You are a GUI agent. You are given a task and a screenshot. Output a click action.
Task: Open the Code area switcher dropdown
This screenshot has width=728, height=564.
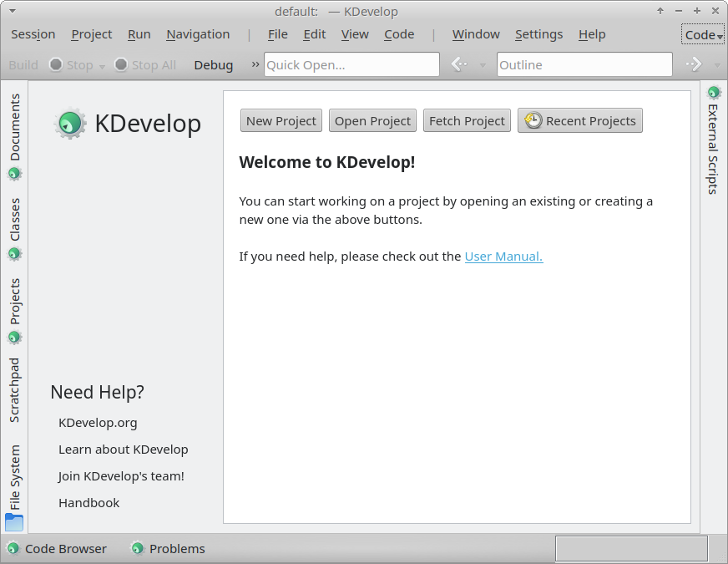click(x=702, y=34)
